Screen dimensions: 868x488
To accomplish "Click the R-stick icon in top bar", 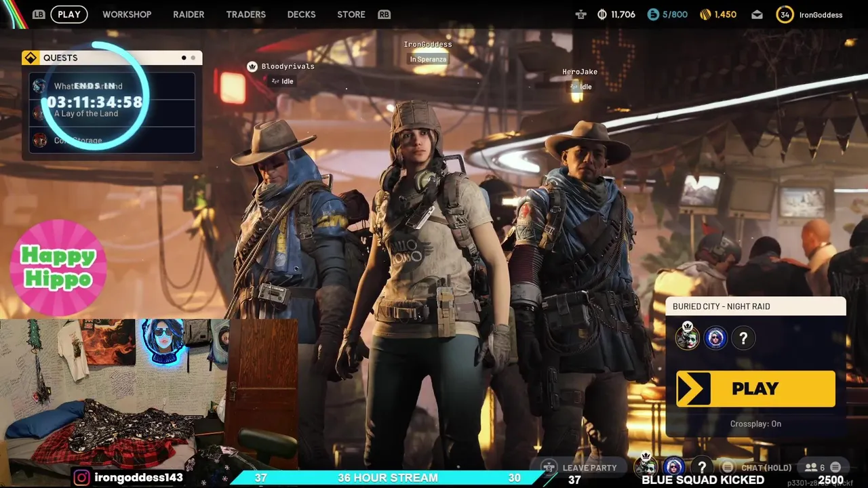I will 580,14.
